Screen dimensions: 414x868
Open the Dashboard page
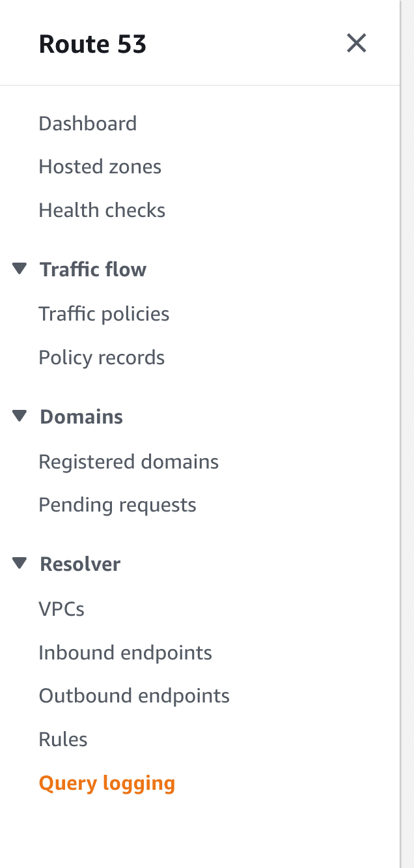(x=88, y=123)
